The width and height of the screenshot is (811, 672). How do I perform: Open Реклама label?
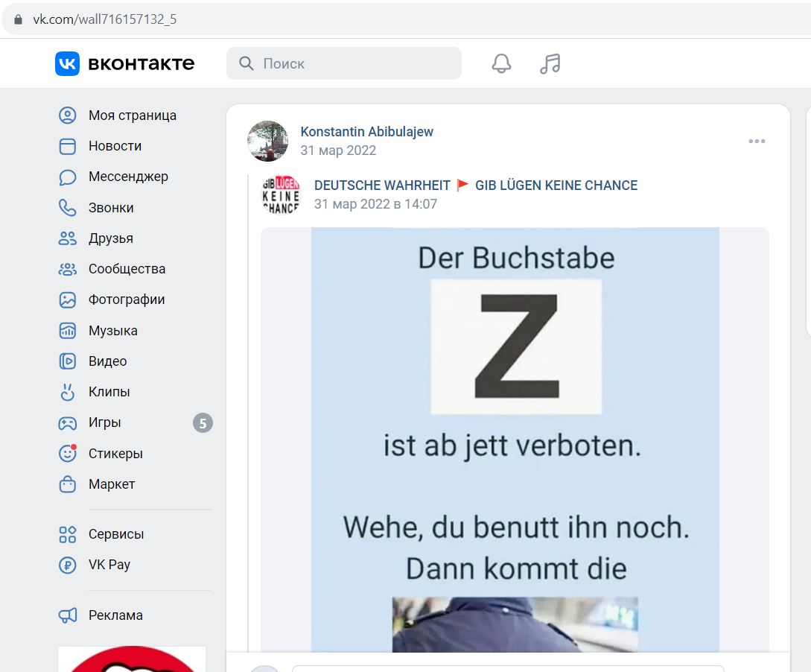coord(115,615)
